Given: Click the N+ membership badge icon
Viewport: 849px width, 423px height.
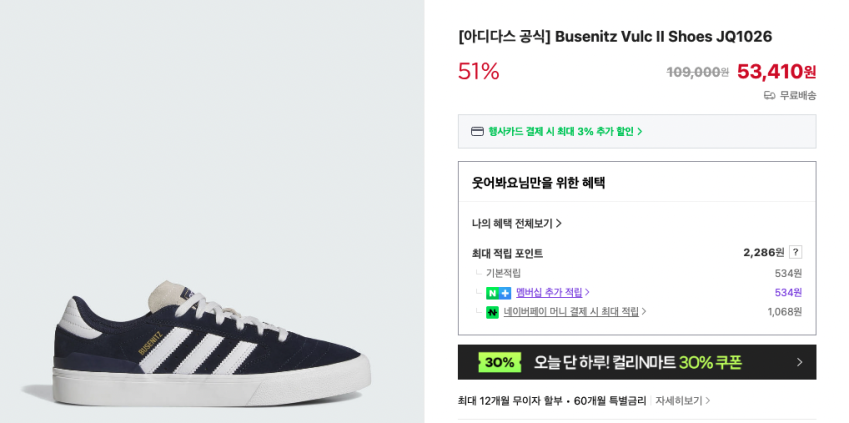Looking at the screenshot, I should [x=498, y=293].
